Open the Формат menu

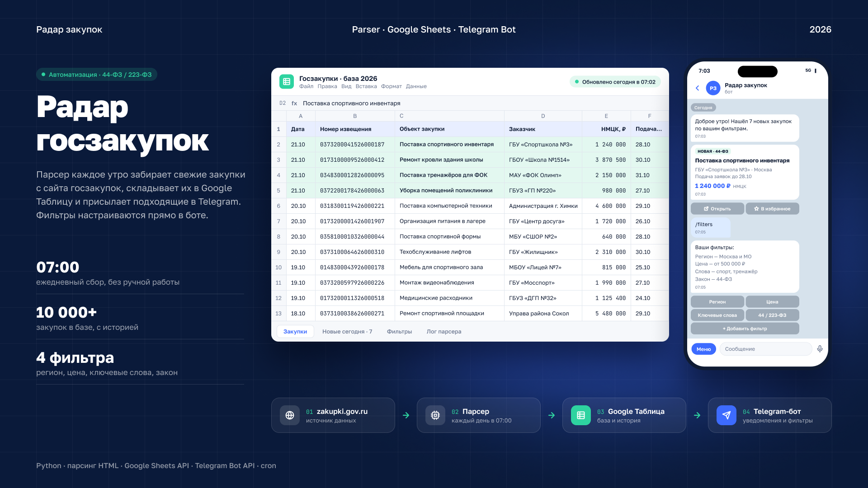391,86
